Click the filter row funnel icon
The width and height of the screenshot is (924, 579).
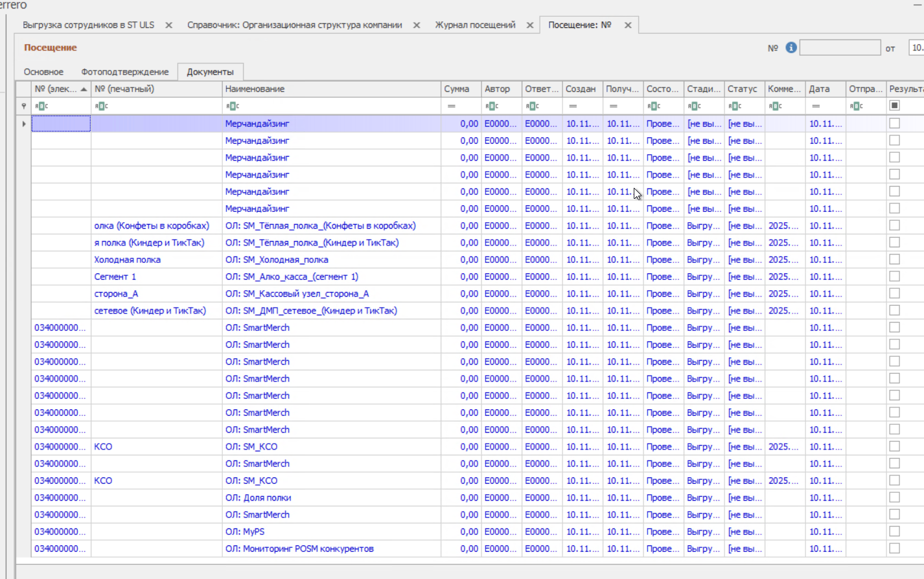pos(24,106)
